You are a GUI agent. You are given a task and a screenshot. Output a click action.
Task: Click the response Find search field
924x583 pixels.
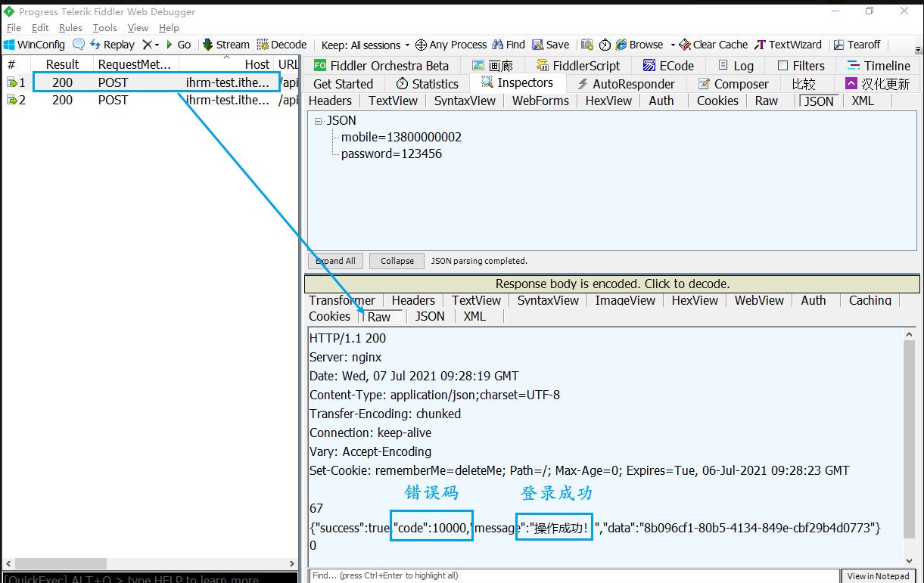(x=574, y=576)
